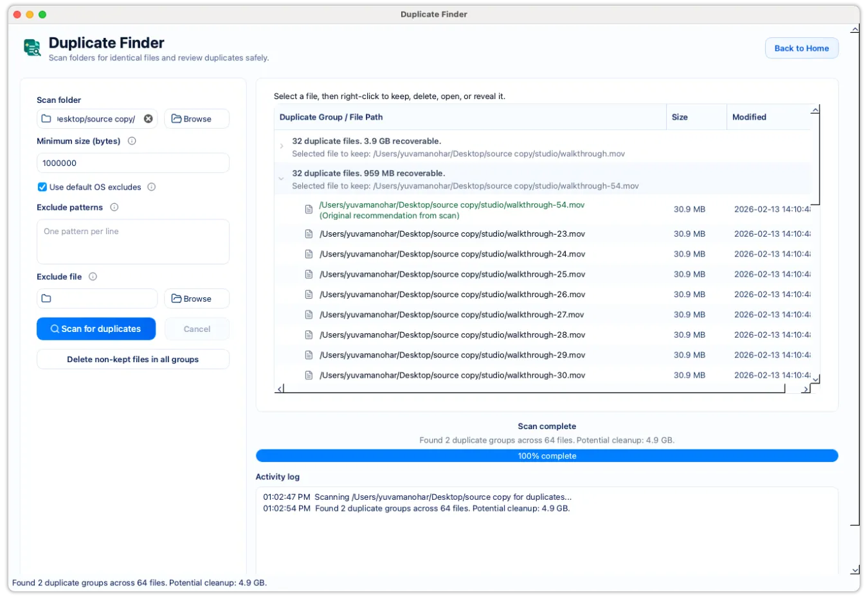Click Back to Home button
868x597 pixels.
pos(802,48)
